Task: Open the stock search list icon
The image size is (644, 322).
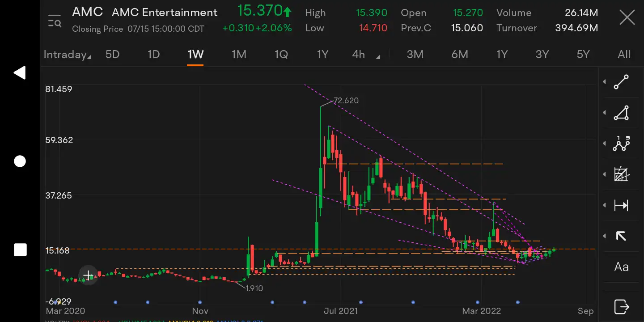Action: [55, 21]
